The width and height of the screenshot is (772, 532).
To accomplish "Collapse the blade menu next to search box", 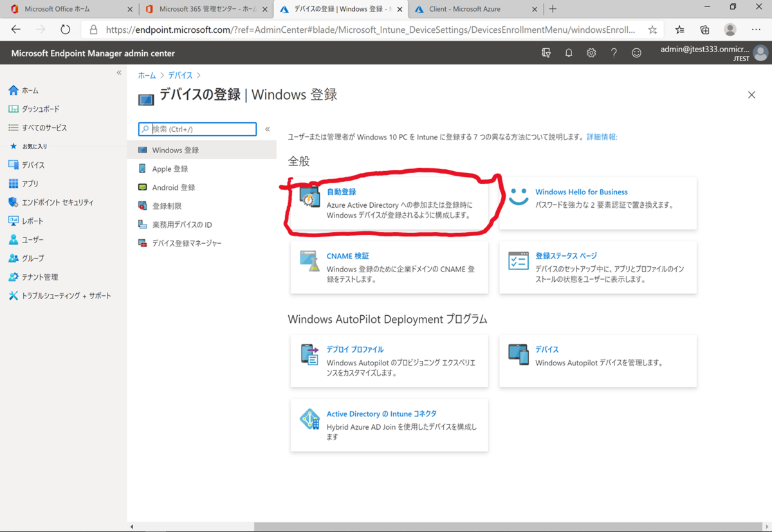I will pos(268,129).
